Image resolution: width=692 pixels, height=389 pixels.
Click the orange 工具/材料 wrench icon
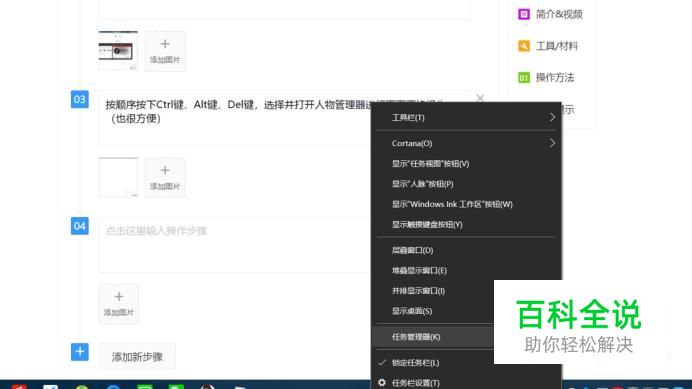pos(523,46)
